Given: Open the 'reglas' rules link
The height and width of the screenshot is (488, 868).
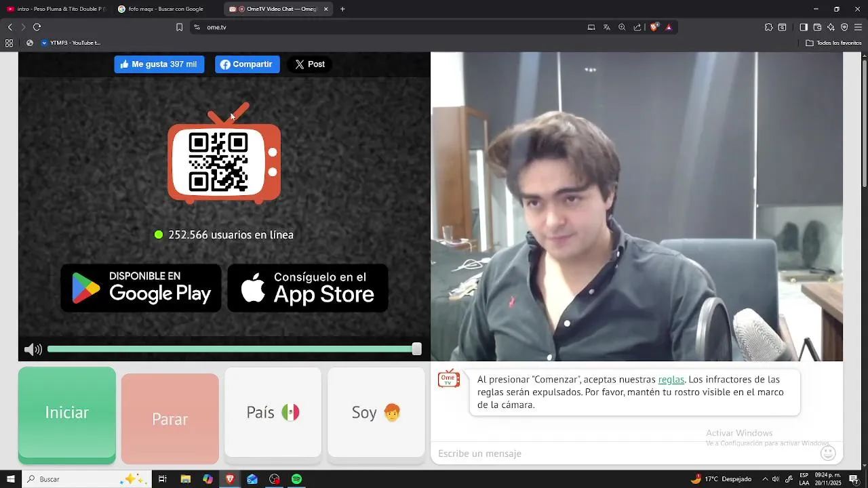Looking at the screenshot, I should [671, 380].
